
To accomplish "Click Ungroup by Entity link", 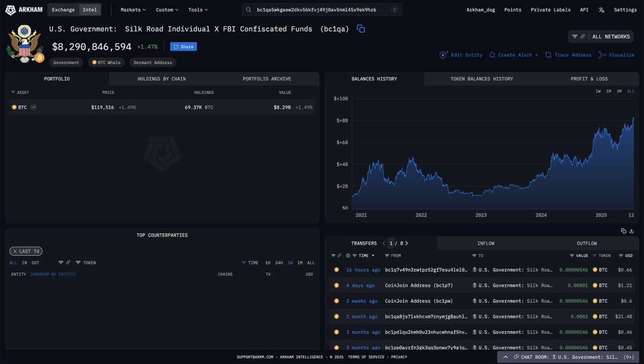I will [53, 274].
